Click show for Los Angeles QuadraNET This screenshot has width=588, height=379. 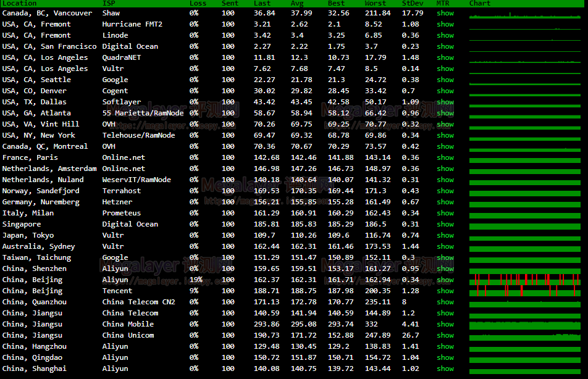445,58
